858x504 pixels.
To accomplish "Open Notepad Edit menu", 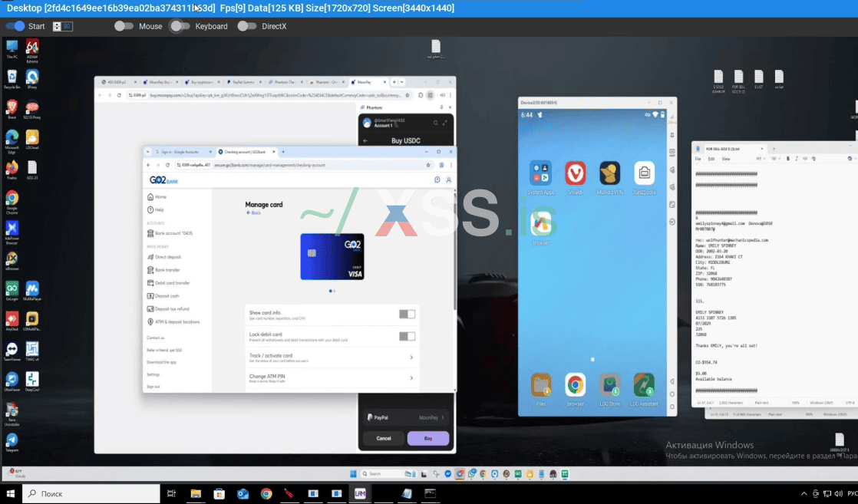I will click(711, 159).
